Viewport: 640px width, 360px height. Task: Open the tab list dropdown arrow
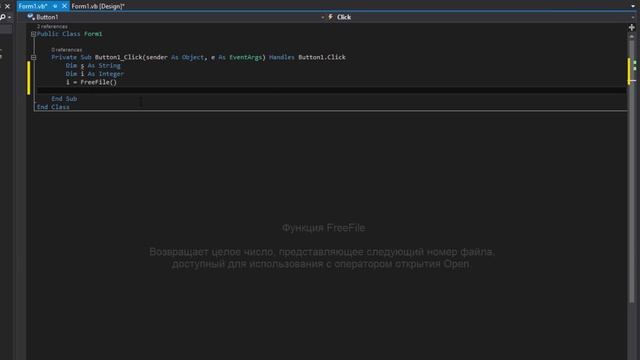(x=633, y=6)
